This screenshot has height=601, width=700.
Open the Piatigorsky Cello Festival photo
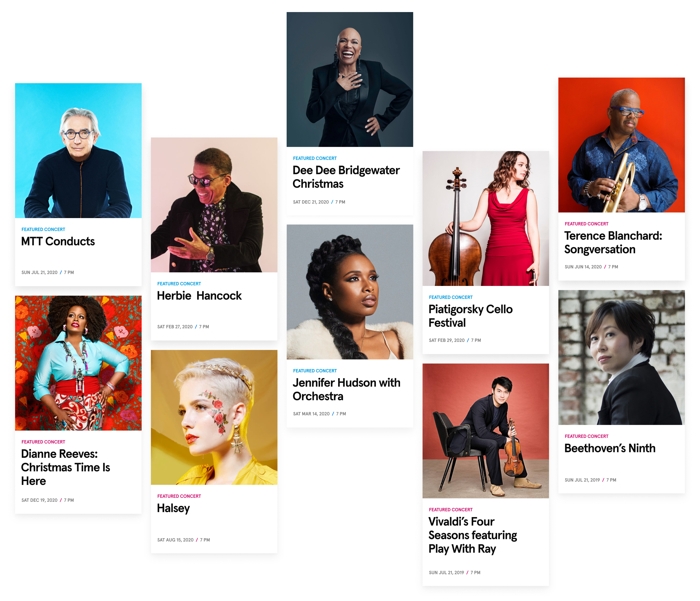pyautogui.click(x=486, y=218)
